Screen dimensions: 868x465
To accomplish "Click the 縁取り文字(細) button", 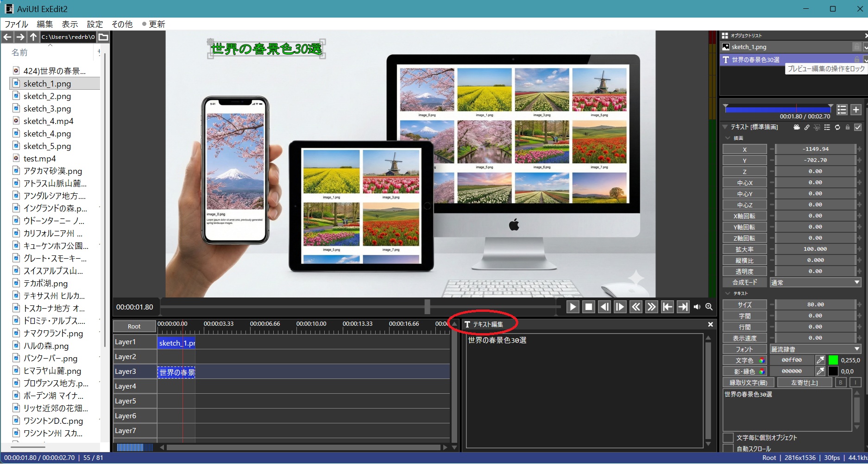I will [x=748, y=383].
